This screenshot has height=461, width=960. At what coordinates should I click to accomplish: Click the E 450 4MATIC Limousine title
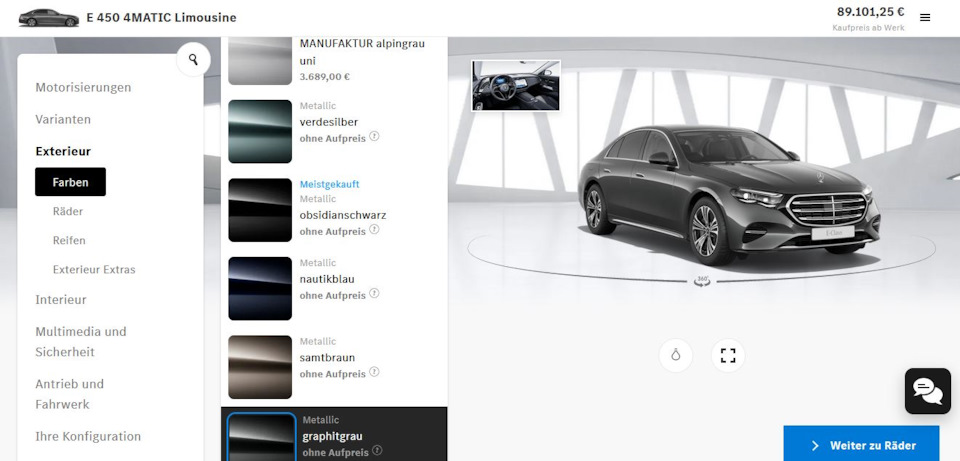coord(161,18)
